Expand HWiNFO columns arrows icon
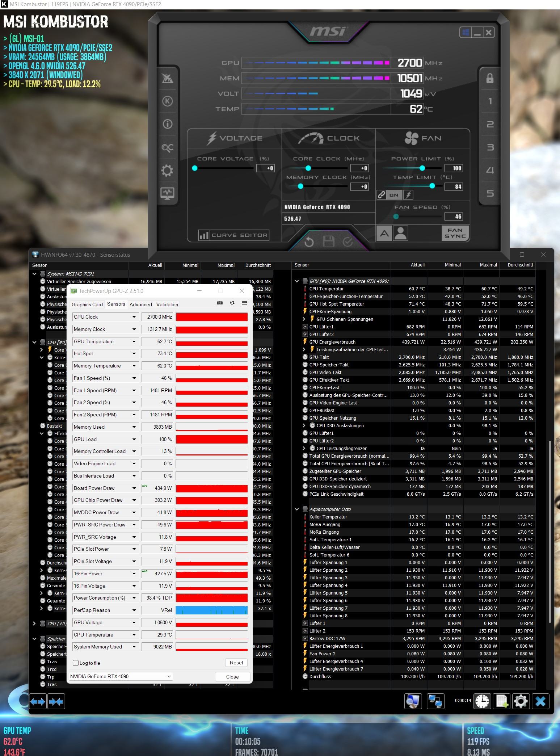The height and width of the screenshot is (756, 560). click(38, 702)
